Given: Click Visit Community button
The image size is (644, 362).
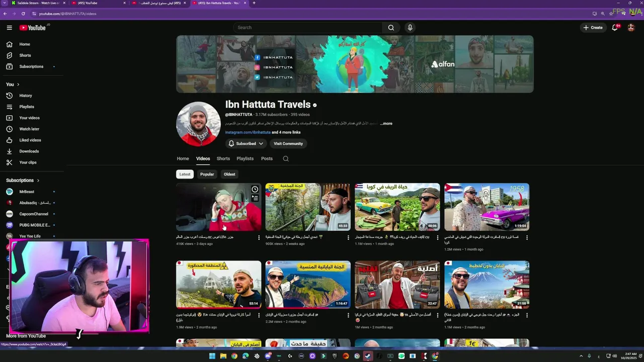Looking at the screenshot, I should 288,144.
